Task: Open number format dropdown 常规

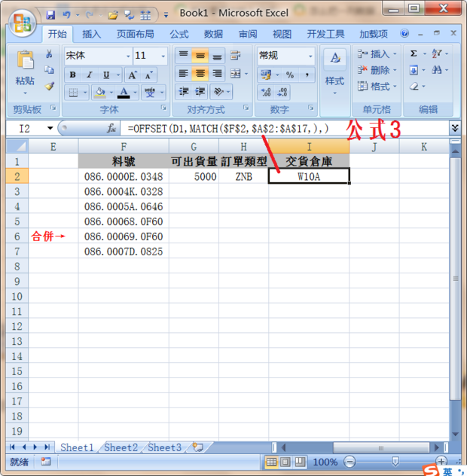Action: 310,56
